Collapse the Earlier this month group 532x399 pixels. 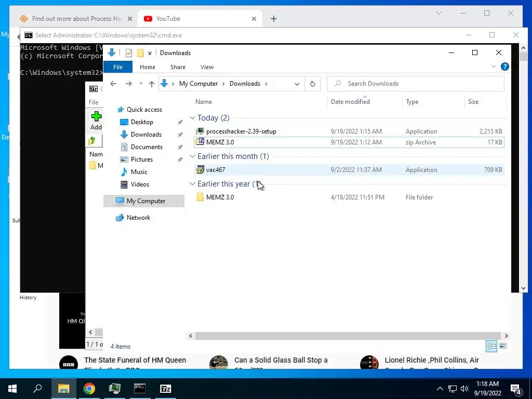pos(192,156)
